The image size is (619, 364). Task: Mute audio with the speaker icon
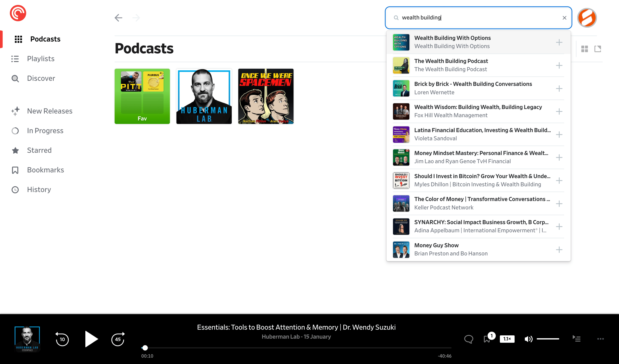click(528, 339)
